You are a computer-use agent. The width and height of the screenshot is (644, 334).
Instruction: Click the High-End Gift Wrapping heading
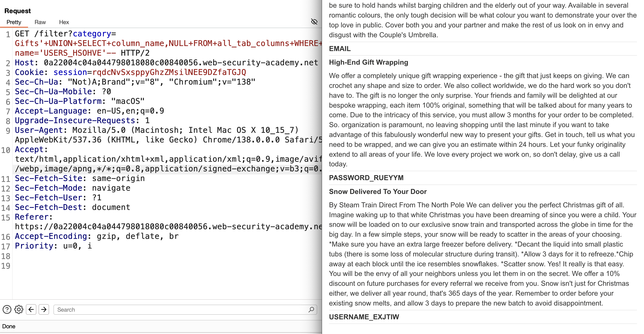coord(368,62)
